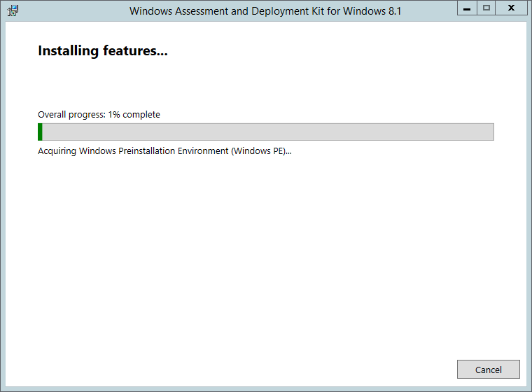Click the "Acquiring Windows Preinstallation Environment" status
Screen dimensions: 532x392
click(x=133, y=151)
